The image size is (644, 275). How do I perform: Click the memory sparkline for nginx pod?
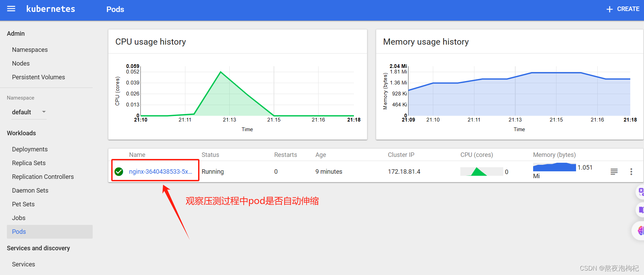pos(554,167)
